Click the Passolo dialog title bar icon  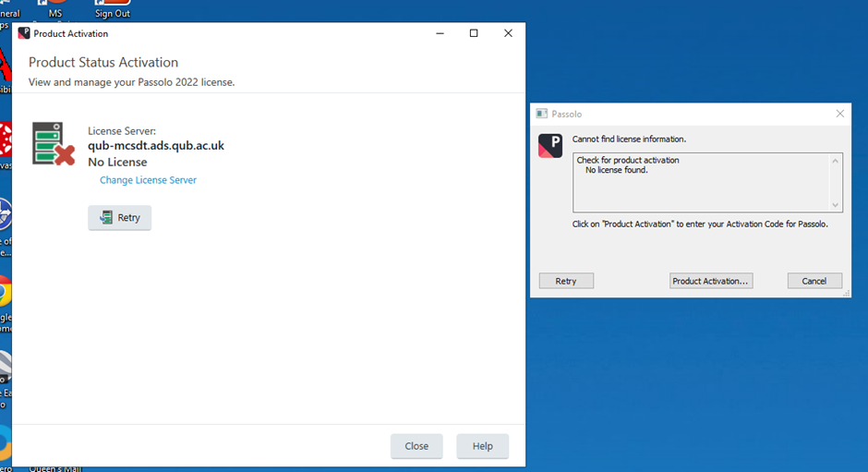pos(542,114)
